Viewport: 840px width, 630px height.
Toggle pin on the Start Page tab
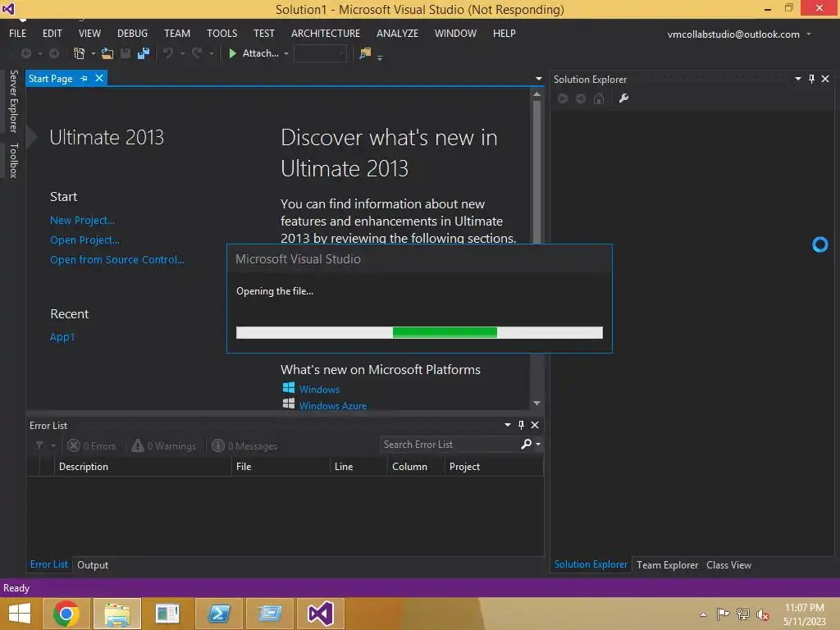[x=84, y=79]
